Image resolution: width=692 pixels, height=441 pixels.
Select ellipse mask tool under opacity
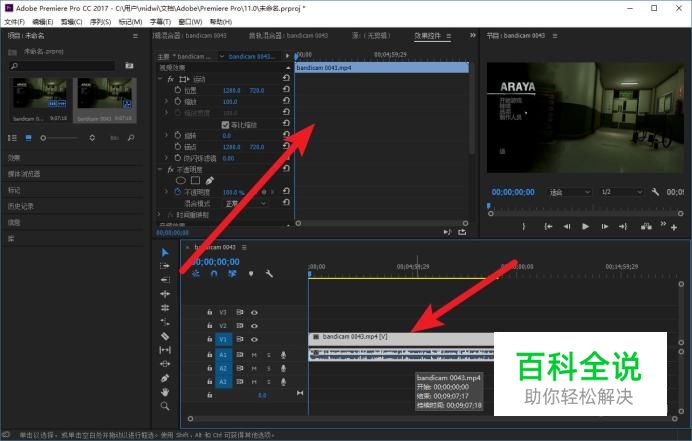click(x=181, y=180)
